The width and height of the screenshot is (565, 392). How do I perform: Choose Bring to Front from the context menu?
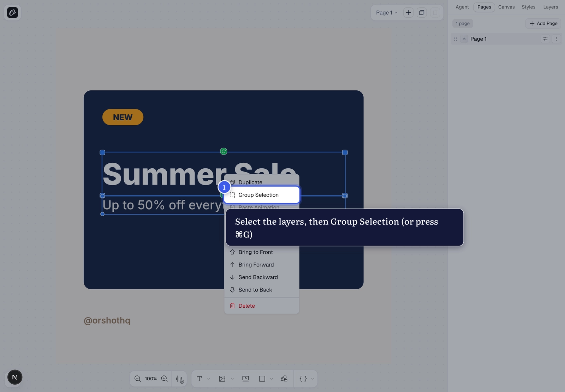click(x=262, y=252)
